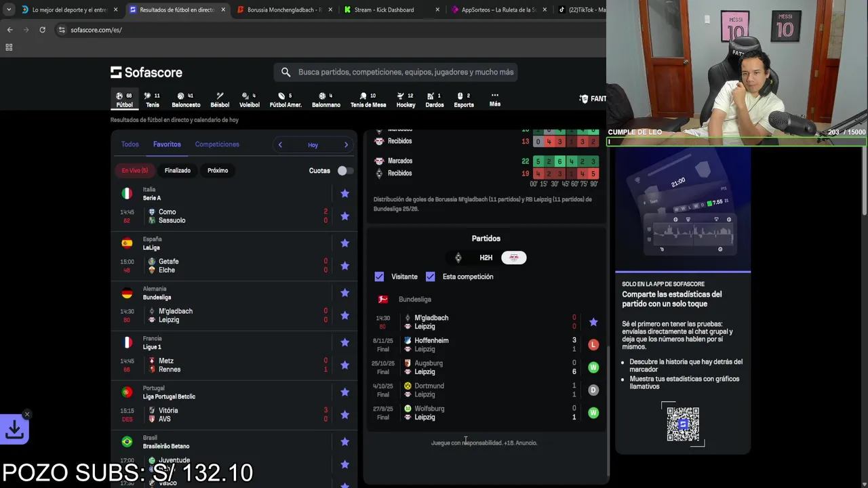
Task: Toggle favorite star for Getafe vs Elche
Action: [344, 266]
